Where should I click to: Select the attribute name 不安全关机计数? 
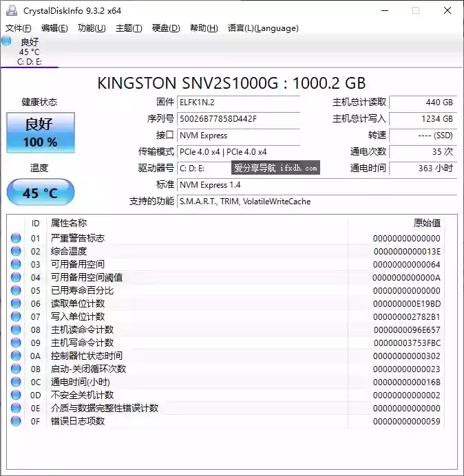(x=83, y=395)
